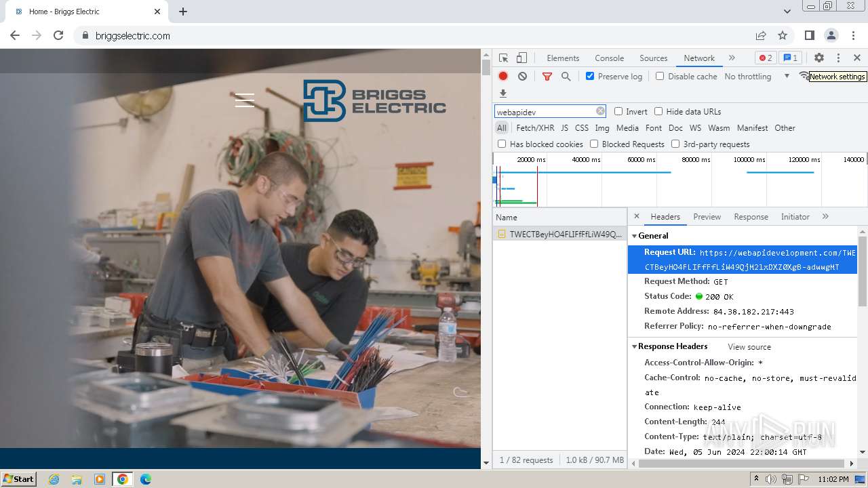The height and width of the screenshot is (488, 868).
Task: Click the headers pane horizontal scrollbar
Action: (x=743, y=464)
